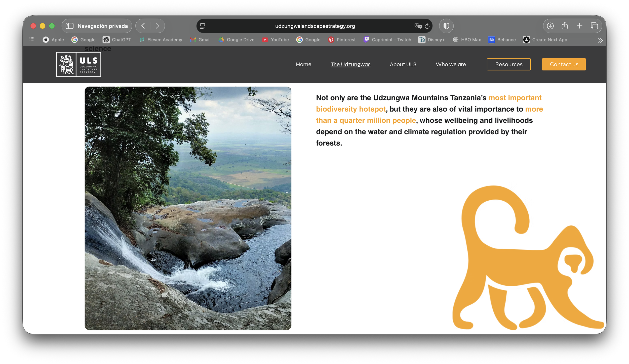Click the ULS logo
The height and width of the screenshot is (364, 629).
pos(78,64)
